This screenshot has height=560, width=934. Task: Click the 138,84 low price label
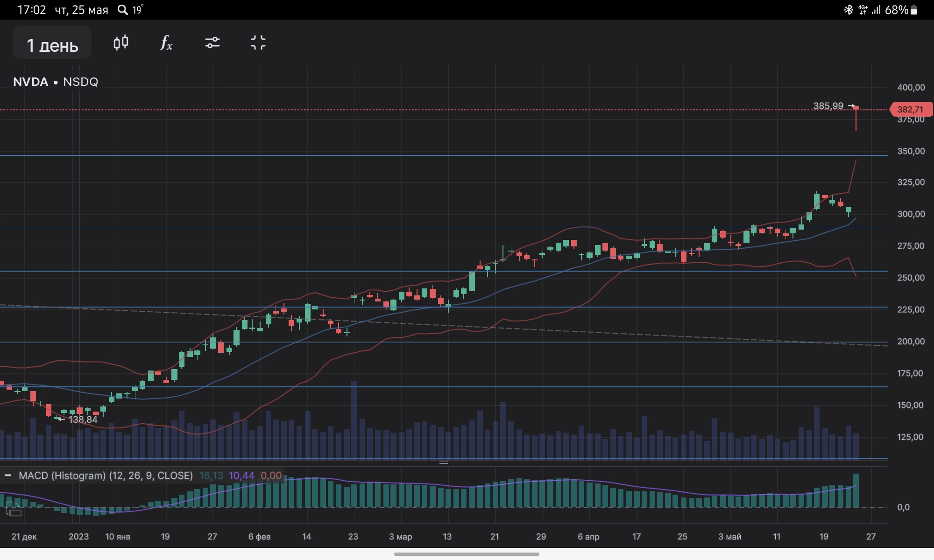(x=83, y=419)
